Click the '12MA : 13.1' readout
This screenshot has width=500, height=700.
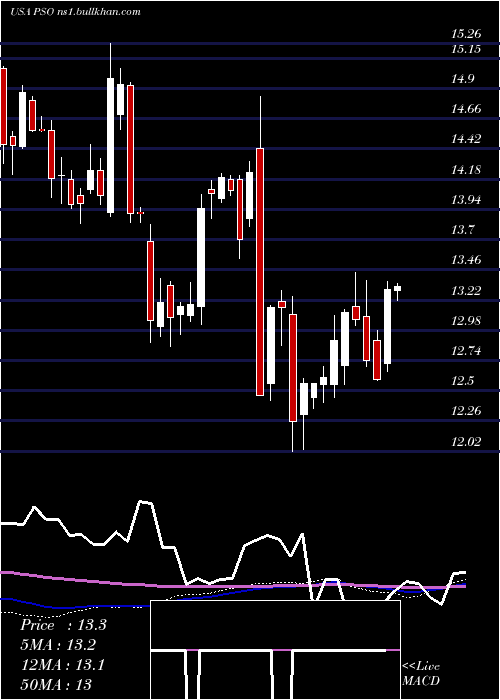click(63, 665)
